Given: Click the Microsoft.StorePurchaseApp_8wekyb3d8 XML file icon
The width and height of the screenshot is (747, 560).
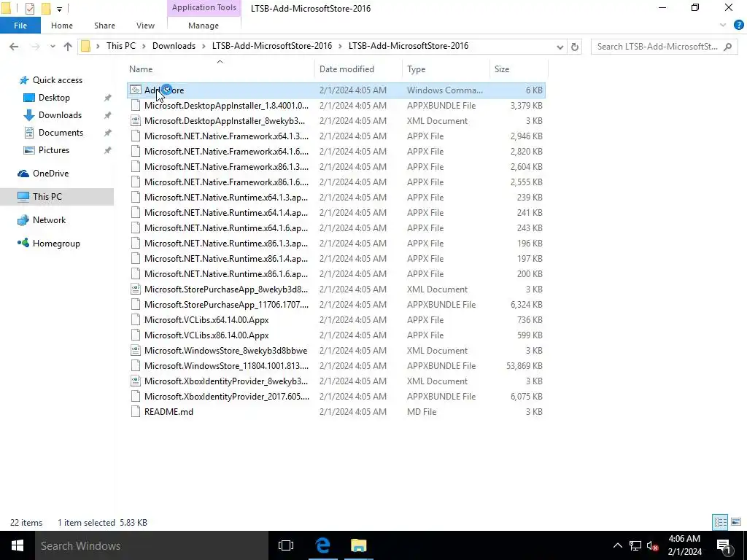Looking at the screenshot, I should click(x=136, y=289).
